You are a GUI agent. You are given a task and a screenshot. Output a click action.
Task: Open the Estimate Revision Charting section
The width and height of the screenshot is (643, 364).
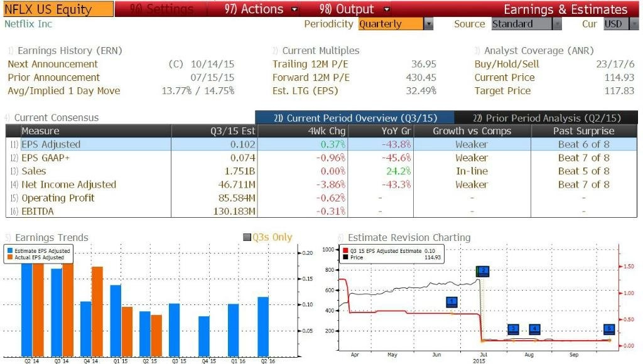tap(409, 237)
